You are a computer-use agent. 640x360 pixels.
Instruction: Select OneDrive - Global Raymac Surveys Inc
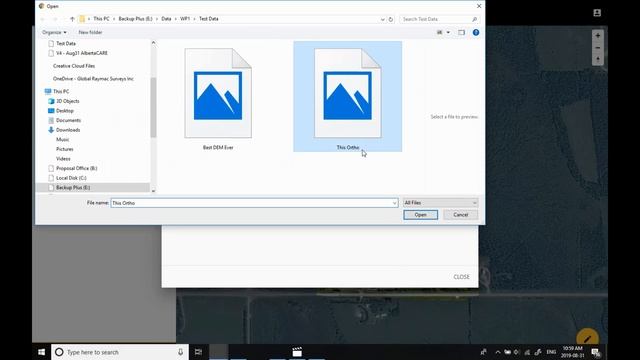coord(93,79)
